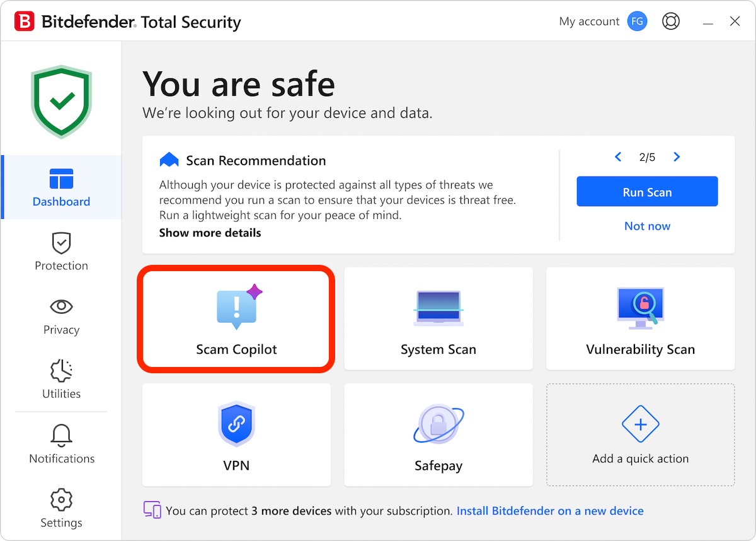This screenshot has width=756, height=541.
Task: Expand Show more details text
Action: [210, 233]
